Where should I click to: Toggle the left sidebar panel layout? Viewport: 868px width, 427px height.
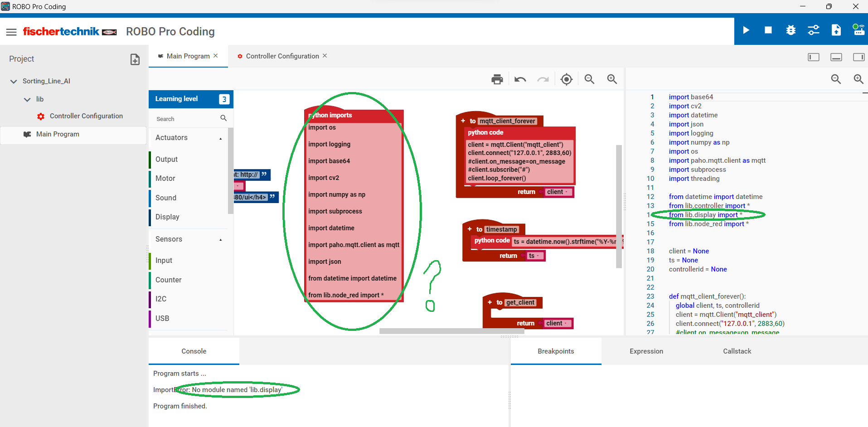814,57
